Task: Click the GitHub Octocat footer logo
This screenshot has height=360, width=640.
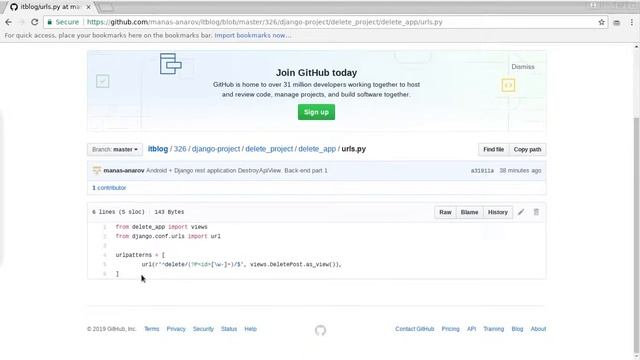Action: point(320,330)
